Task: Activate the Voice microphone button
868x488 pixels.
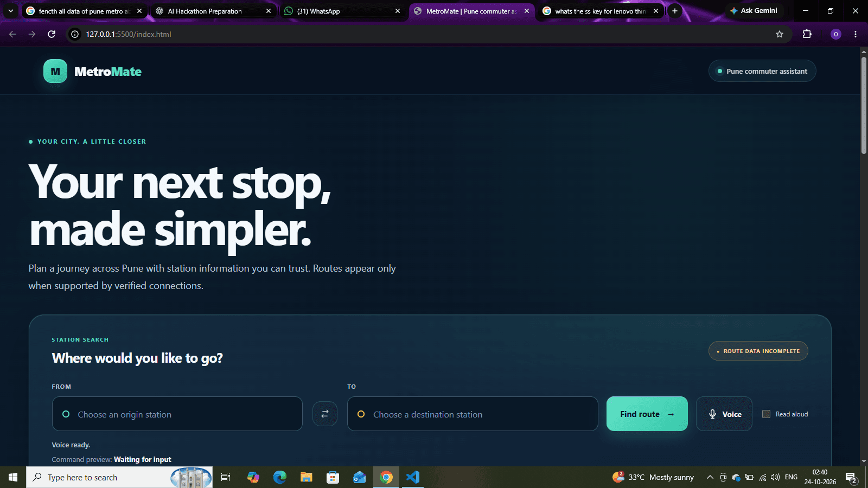Action: click(724, 414)
